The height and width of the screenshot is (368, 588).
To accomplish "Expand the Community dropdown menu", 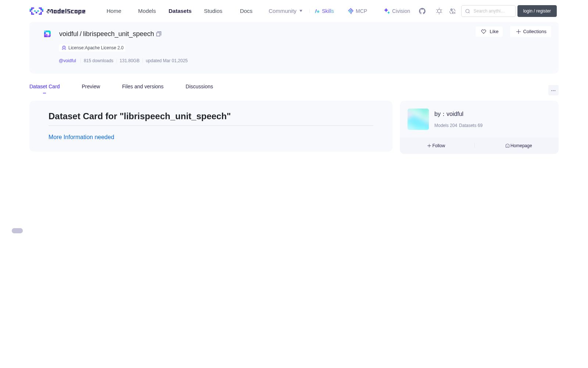I will coord(286,11).
